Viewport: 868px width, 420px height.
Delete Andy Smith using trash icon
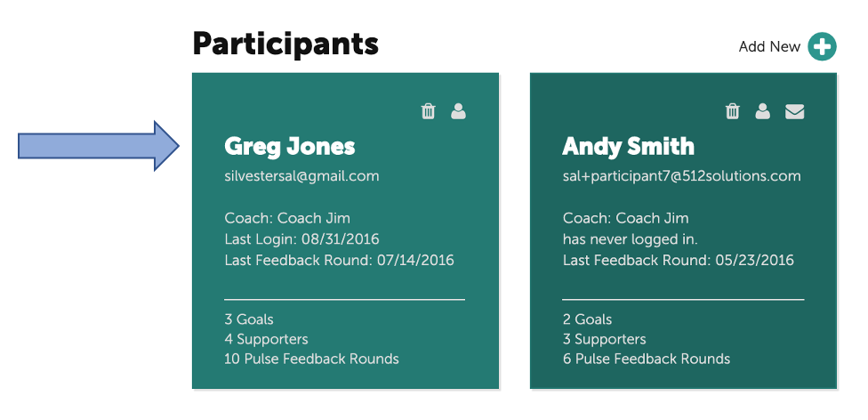tap(733, 111)
